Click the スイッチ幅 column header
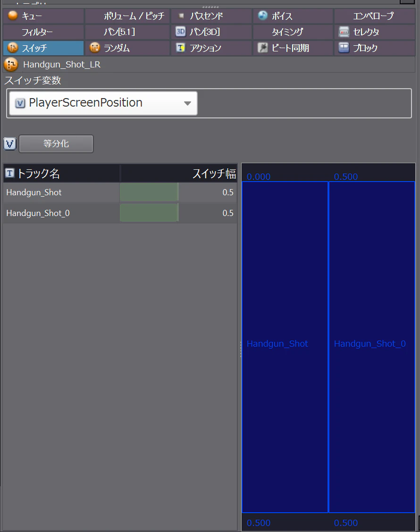Screen dimensions: 420x532 click(x=178, y=174)
